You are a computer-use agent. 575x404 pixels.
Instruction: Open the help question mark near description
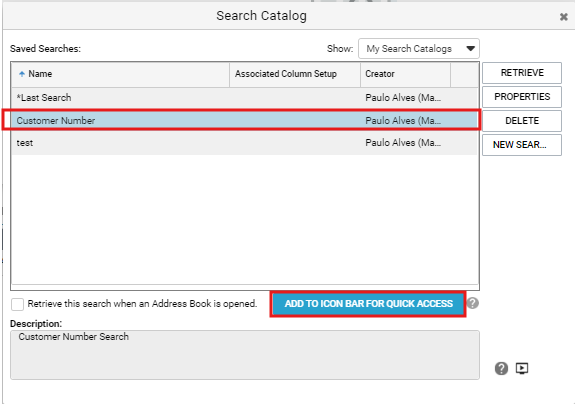[x=501, y=368]
